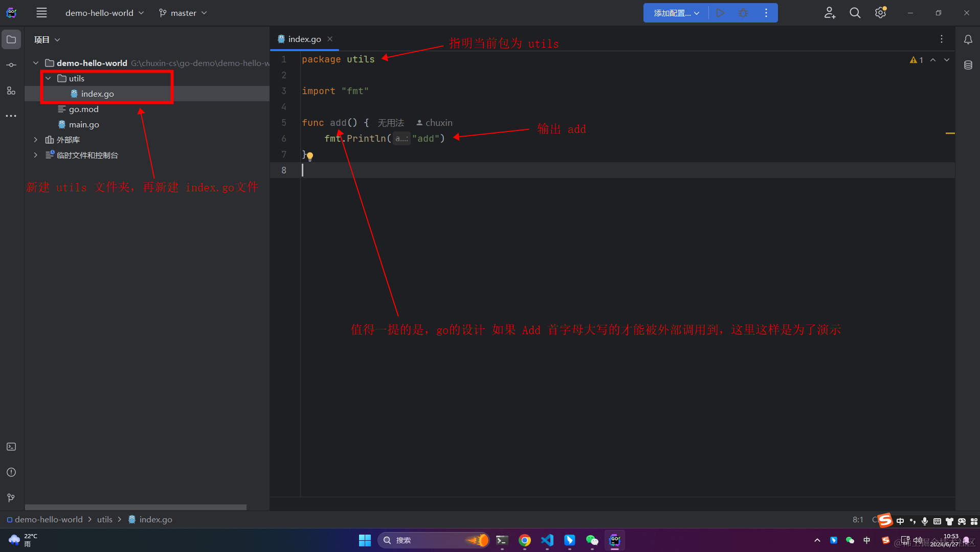
Task: Select the index.go editor tab
Action: pos(304,38)
